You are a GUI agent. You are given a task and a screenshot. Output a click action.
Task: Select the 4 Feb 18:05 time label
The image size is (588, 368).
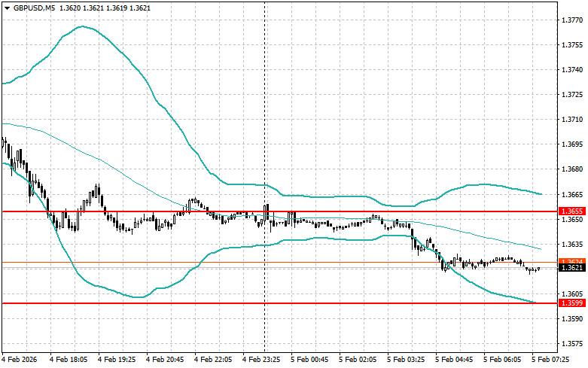[x=69, y=360]
